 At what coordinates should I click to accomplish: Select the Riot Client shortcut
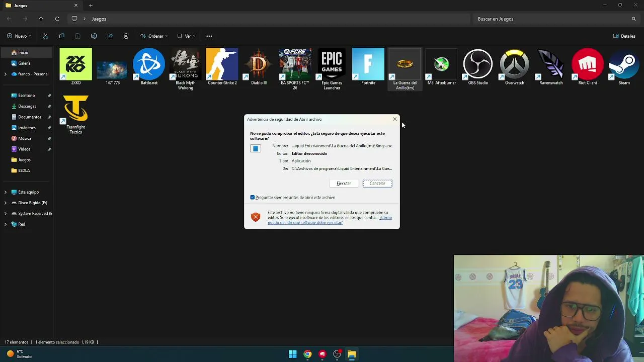588,66
